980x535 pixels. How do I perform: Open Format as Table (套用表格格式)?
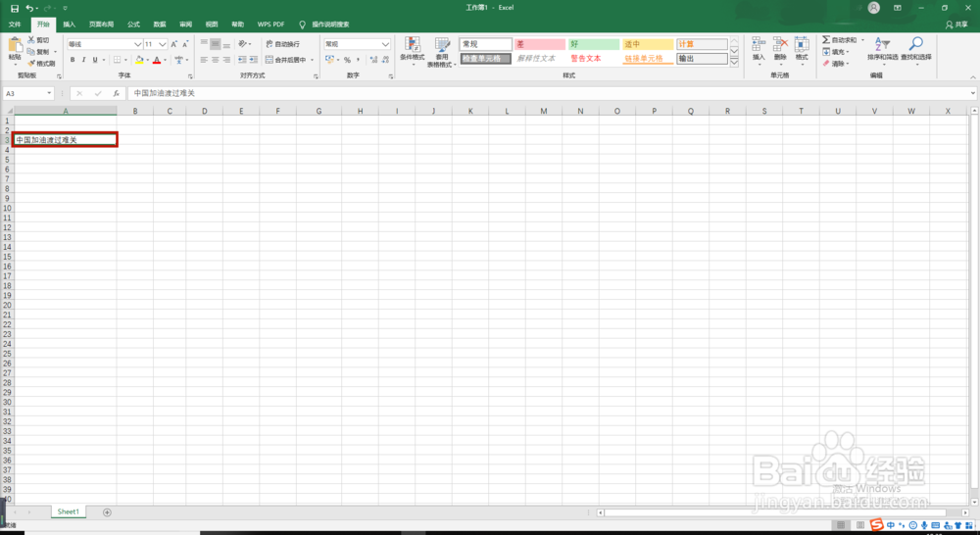(442, 52)
